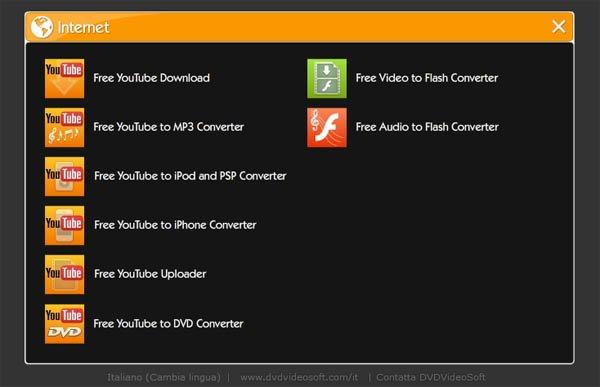Image resolution: width=600 pixels, height=387 pixels.
Task: Open red Audio to Flash Converter icon
Action: pyautogui.click(x=327, y=127)
